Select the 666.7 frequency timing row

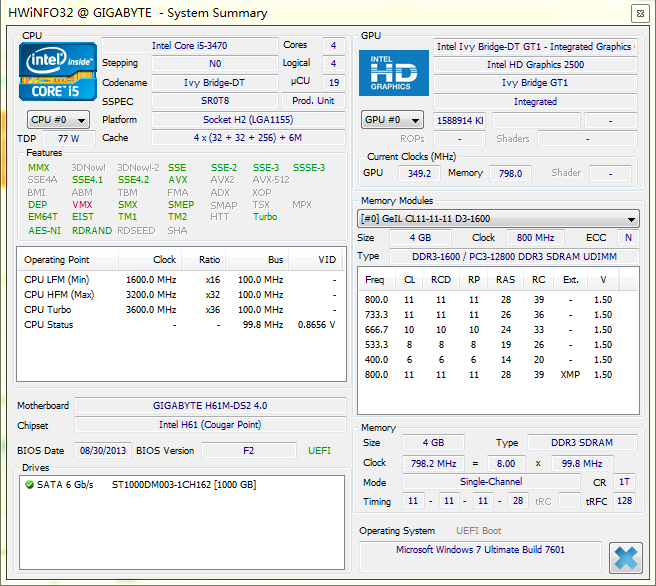click(x=498, y=330)
